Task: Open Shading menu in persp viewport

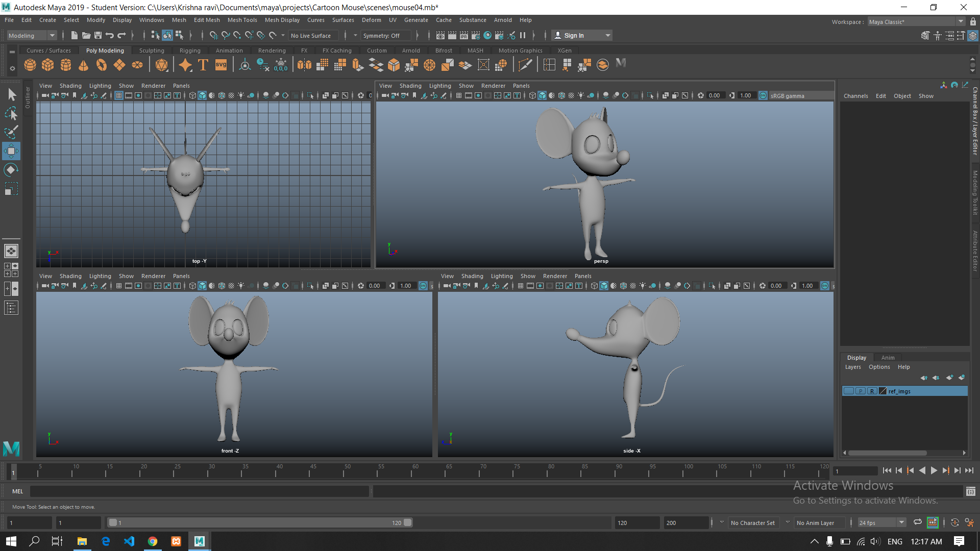Action: 410,86
